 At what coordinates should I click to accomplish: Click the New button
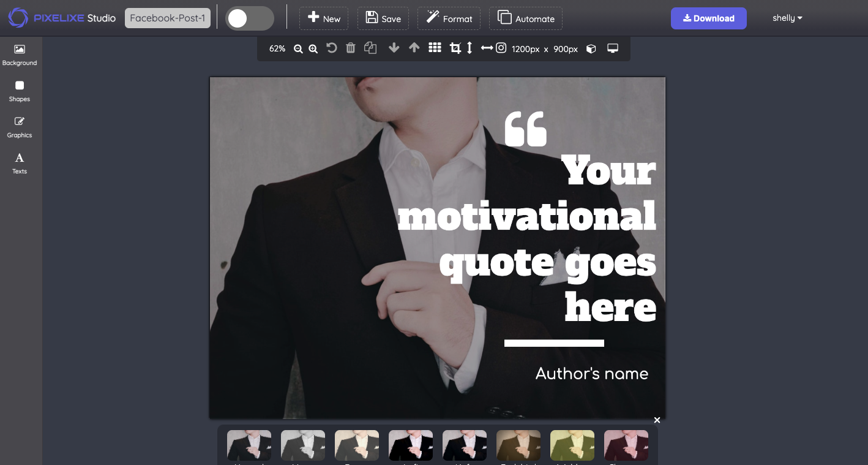(x=324, y=18)
